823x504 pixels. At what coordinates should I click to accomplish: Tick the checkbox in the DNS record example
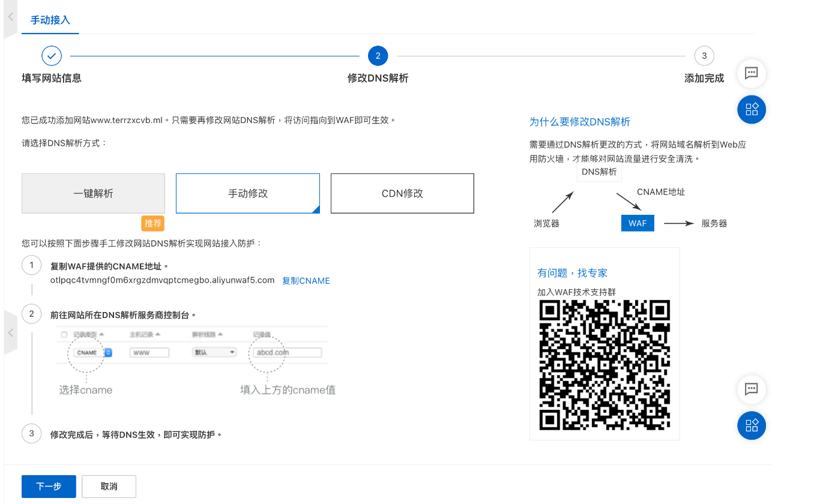point(64,335)
